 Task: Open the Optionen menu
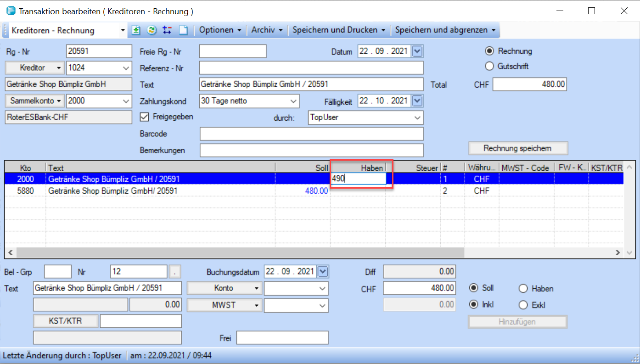tap(220, 30)
